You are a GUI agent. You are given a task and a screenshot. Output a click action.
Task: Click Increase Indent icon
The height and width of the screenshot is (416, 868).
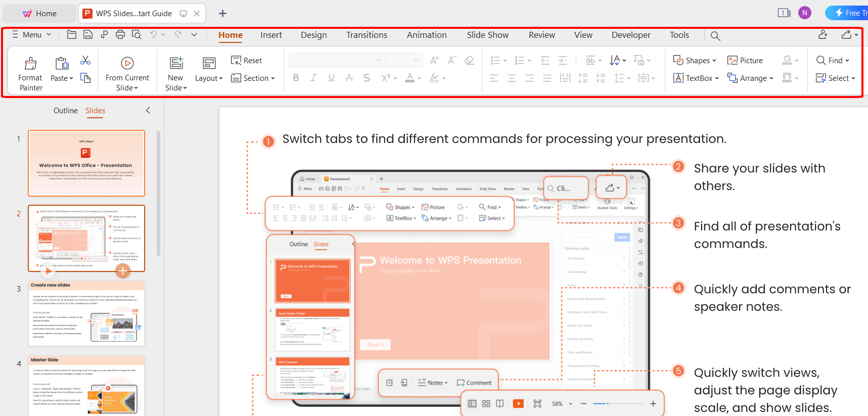tap(563, 60)
